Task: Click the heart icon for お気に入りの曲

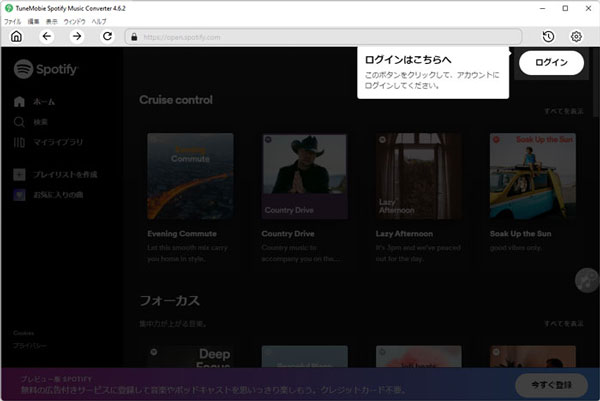Action: [x=20, y=195]
